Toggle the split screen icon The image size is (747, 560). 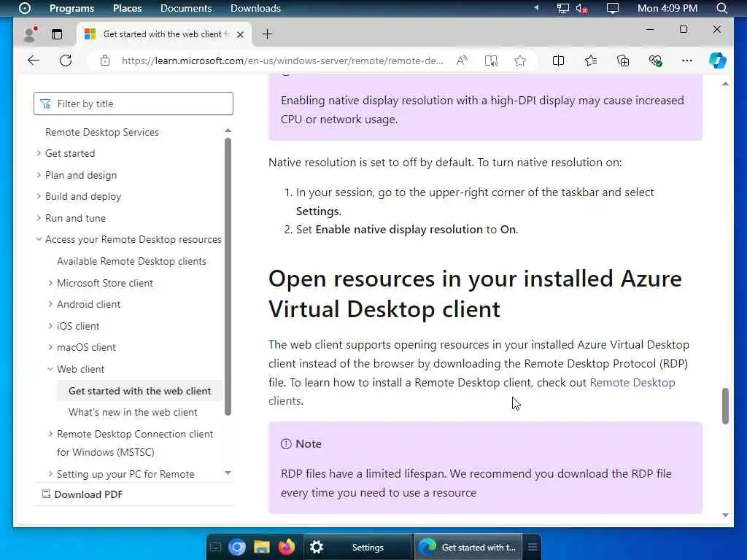click(558, 61)
